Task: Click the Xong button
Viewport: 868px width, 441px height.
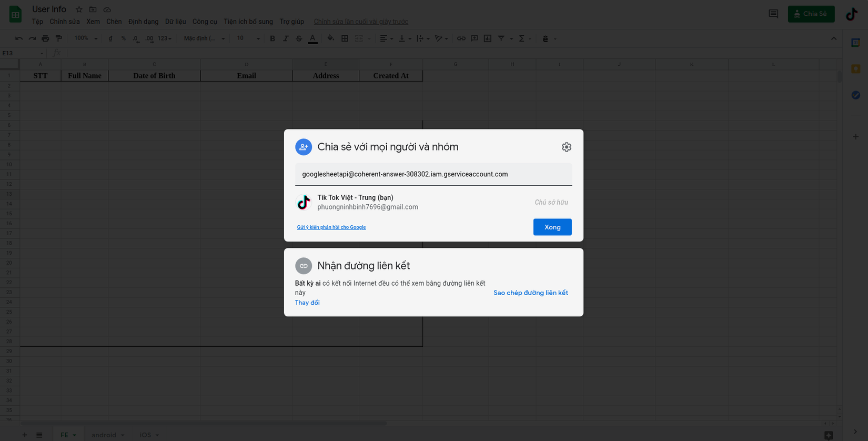Action: 552,227
